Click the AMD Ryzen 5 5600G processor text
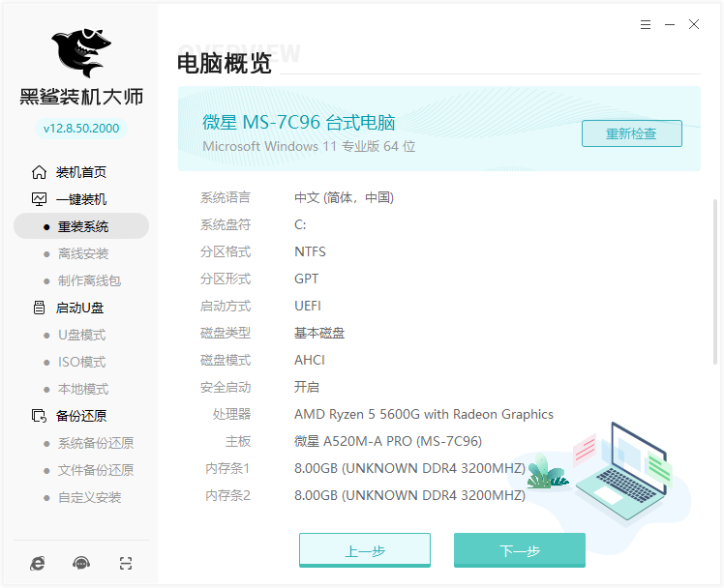The image size is (724, 588). (x=423, y=415)
